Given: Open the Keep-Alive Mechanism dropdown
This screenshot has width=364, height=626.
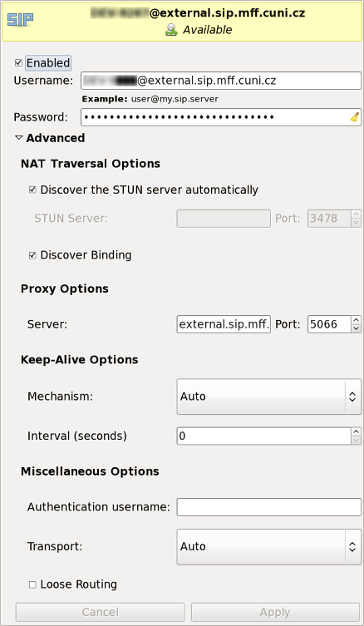Looking at the screenshot, I should click(269, 397).
